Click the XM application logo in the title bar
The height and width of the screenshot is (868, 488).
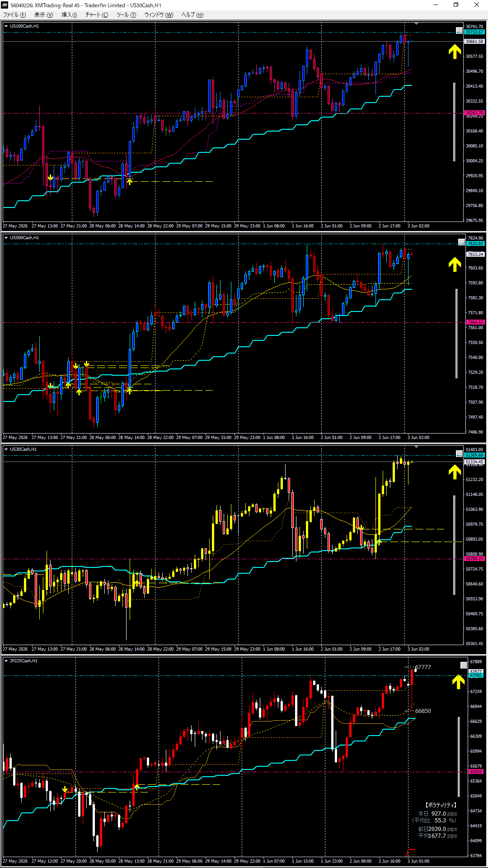pyautogui.click(x=5, y=5)
